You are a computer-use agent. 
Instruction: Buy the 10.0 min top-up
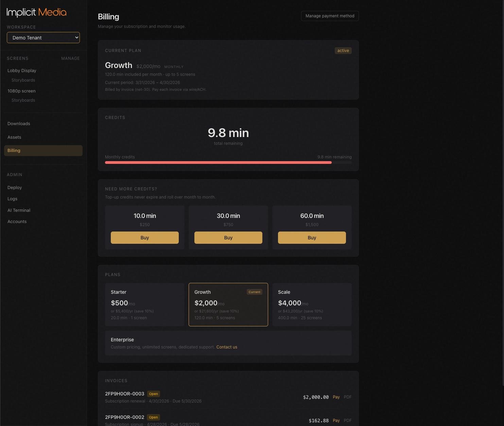click(x=145, y=238)
